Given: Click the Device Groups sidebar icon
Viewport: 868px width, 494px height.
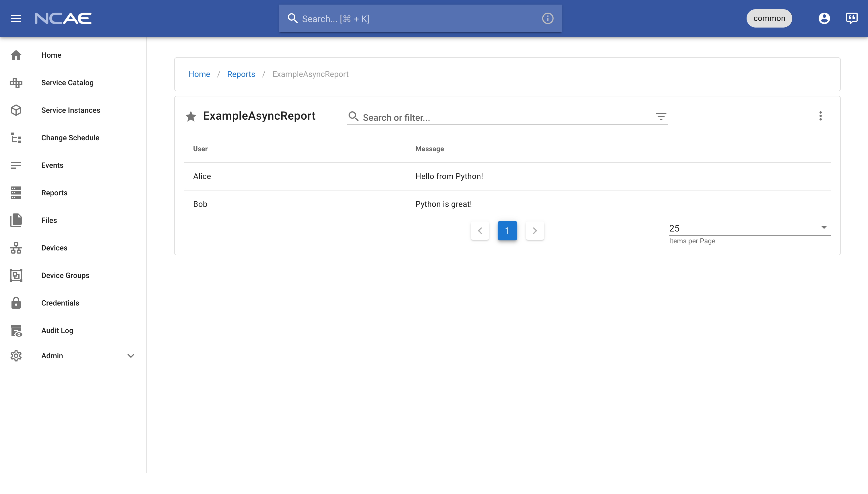Looking at the screenshot, I should pyautogui.click(x=16, y=275).
